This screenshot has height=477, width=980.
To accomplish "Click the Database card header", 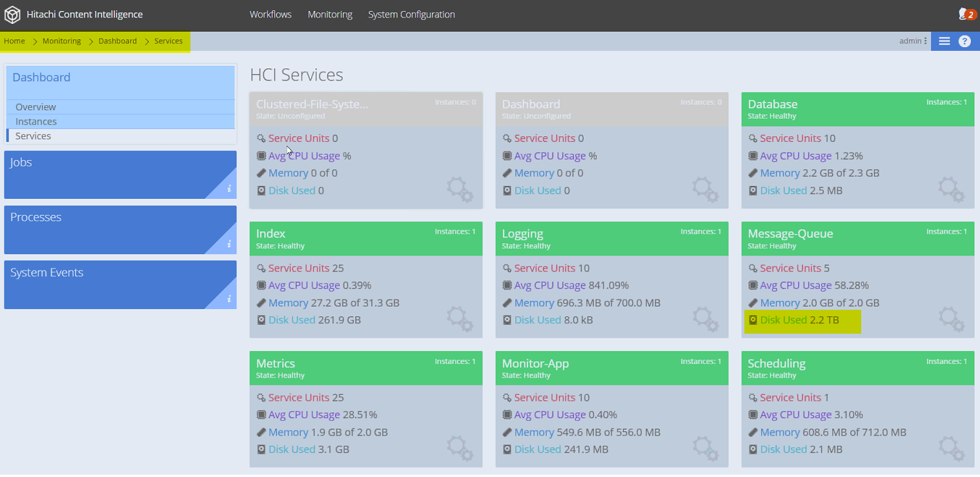I will click(x=858, y=109).
